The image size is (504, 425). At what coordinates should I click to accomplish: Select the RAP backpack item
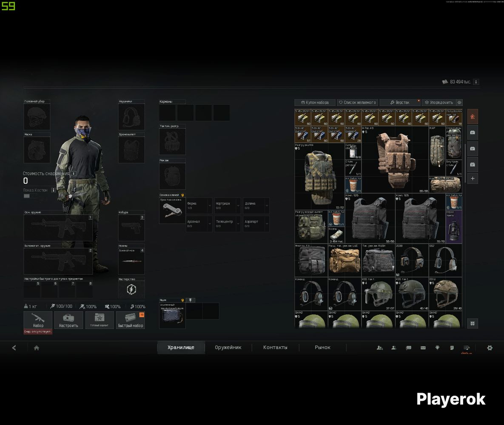(437, 151)
